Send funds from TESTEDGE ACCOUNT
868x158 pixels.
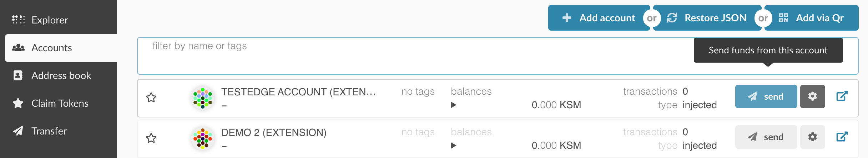point(766,96)
